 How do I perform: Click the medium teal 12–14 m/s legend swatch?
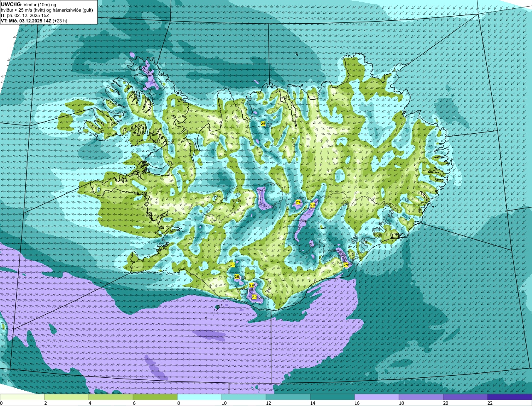coord(288,397)
